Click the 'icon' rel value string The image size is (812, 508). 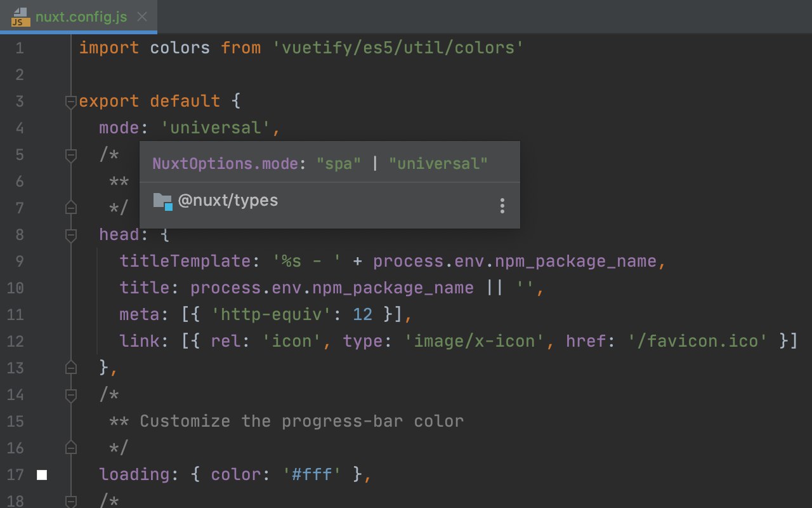tap(292, 342)
